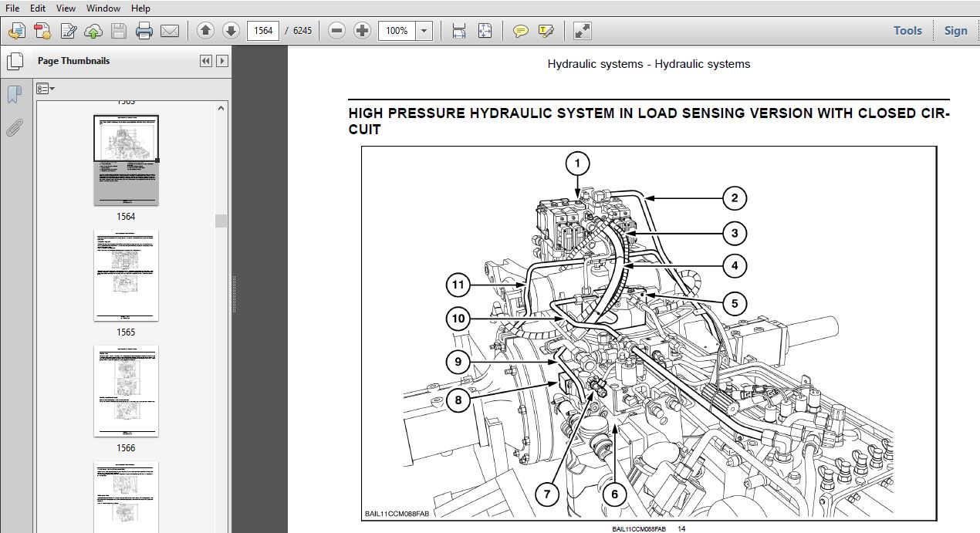Click the 'Hydraulic systems - Hydraulic systems' page header
This screenshot has height=533, width=980.
tap(649, 64)
